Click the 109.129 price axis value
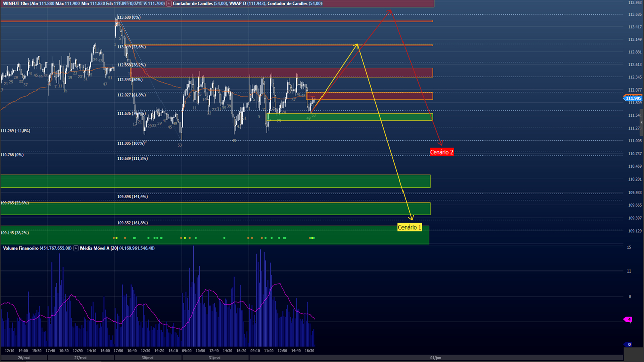Image resolution: width=644 pixels, height=362 pixels. tap(635, 231)
